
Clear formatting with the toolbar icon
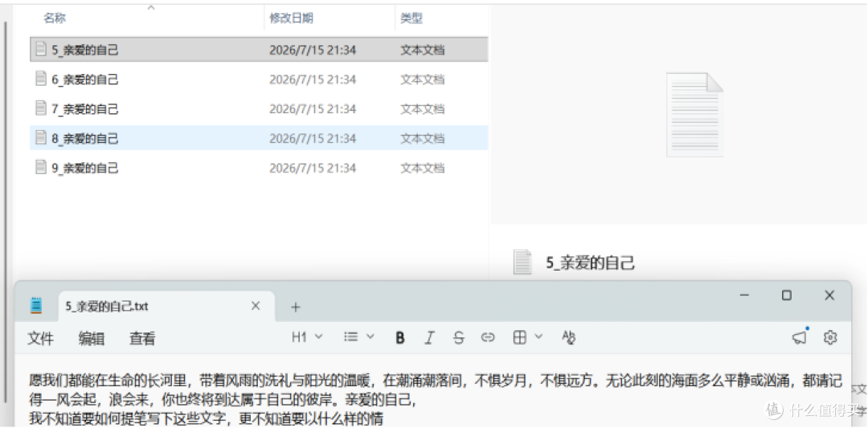(x=568, y=337)
